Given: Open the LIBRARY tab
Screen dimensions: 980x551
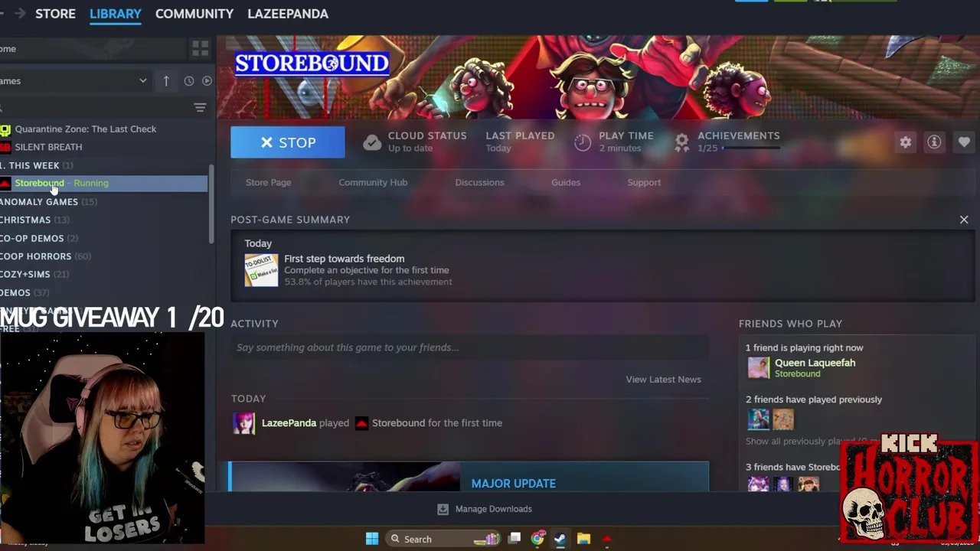Looking at the screenshot, I should (x=116, y=14).
